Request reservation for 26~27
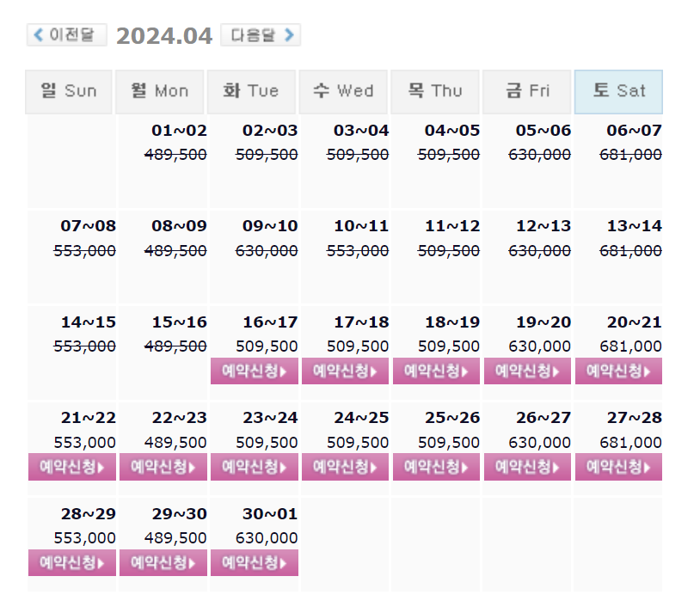 pos(527,467)
